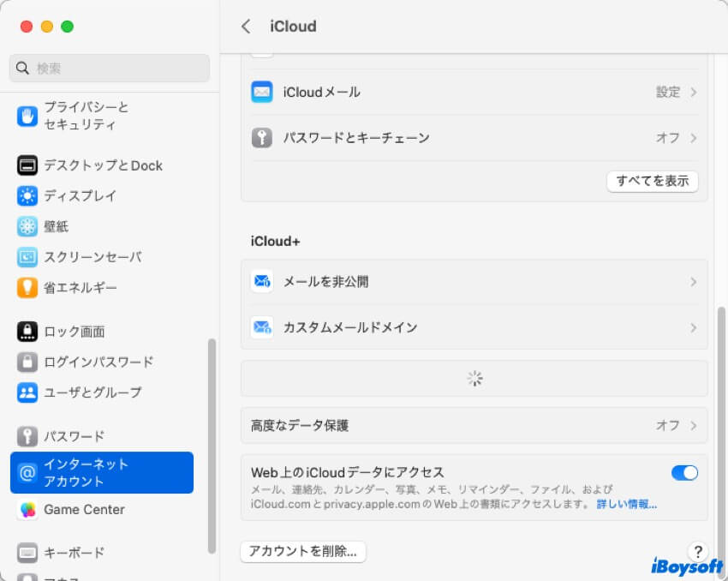Screen dimensions: 728x581
Task: Click the ユーザとグループ people icon
Action: click(x=27, y=393)
